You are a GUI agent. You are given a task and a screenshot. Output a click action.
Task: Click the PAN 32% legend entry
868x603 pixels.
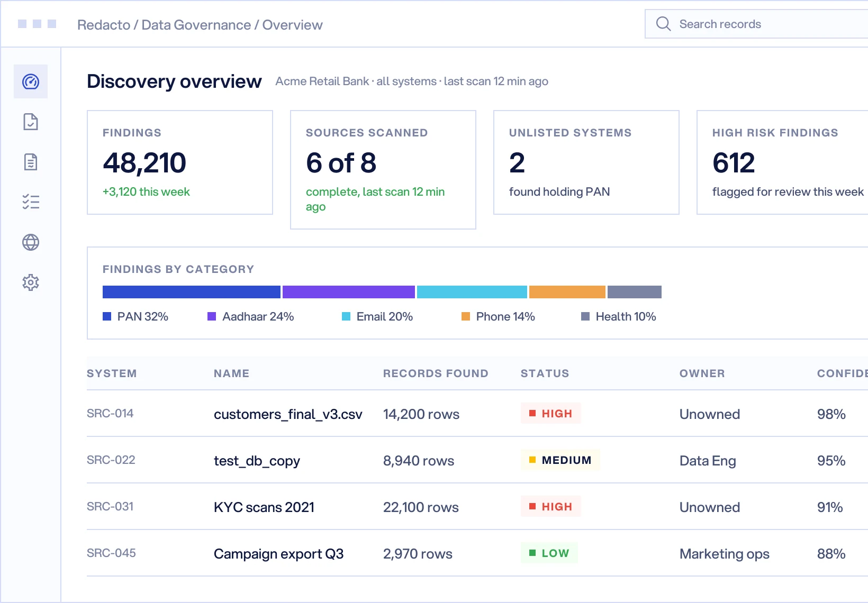[x=135, y=316]
